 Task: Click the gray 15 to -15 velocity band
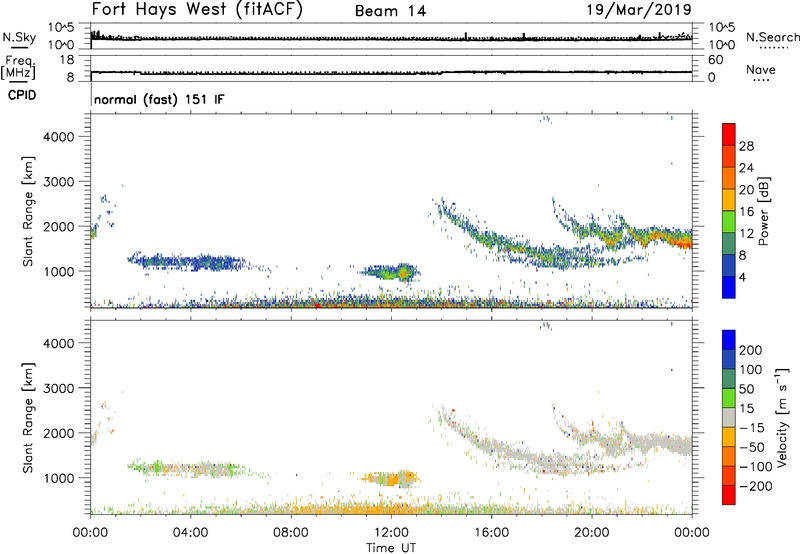[x=729, y=417]
